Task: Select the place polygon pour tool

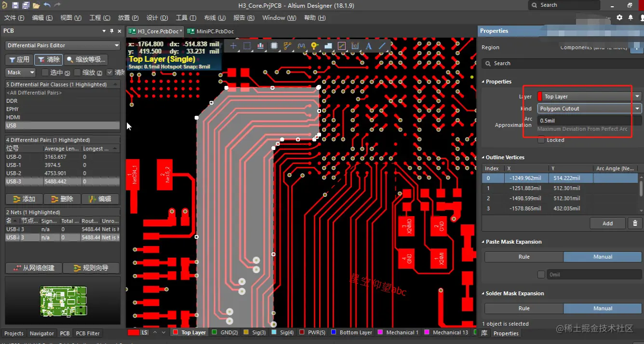Action: coord(328,46)
